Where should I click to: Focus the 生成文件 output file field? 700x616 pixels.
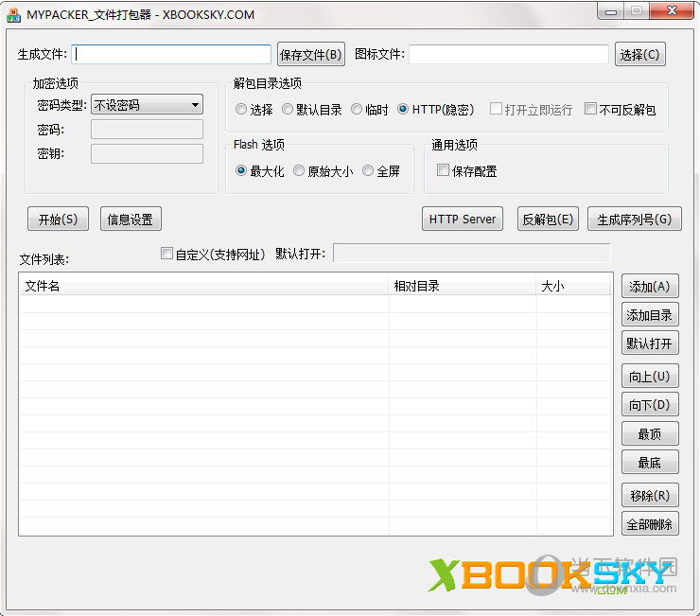171,54
